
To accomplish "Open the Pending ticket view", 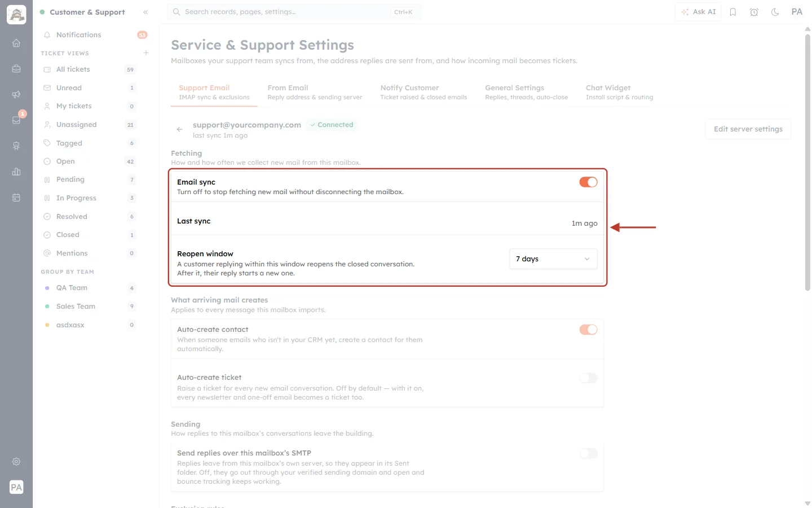I will point(89,179).
